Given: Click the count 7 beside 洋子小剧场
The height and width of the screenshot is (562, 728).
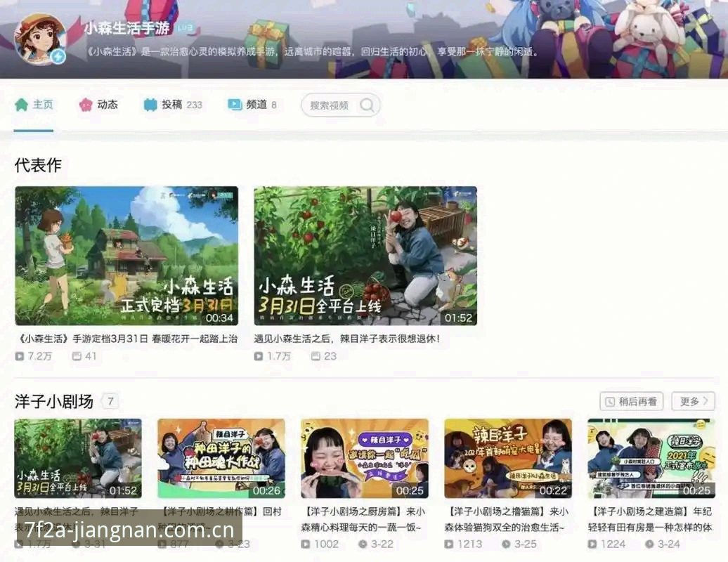Looking at the screenshot, I should tap(110, 401).
